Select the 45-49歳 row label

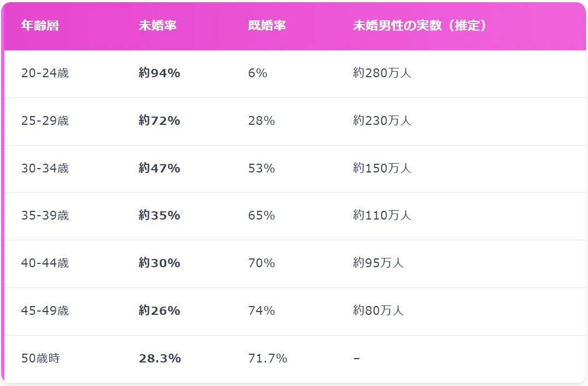point(45,310)
